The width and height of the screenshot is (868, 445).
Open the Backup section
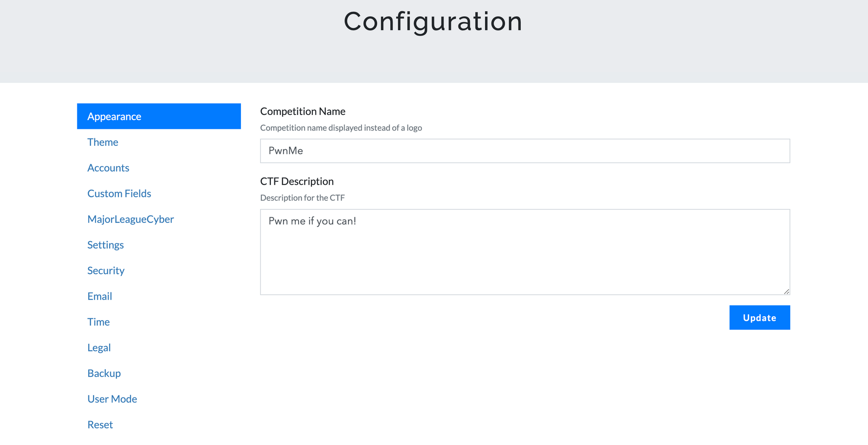tap(104, 373)
